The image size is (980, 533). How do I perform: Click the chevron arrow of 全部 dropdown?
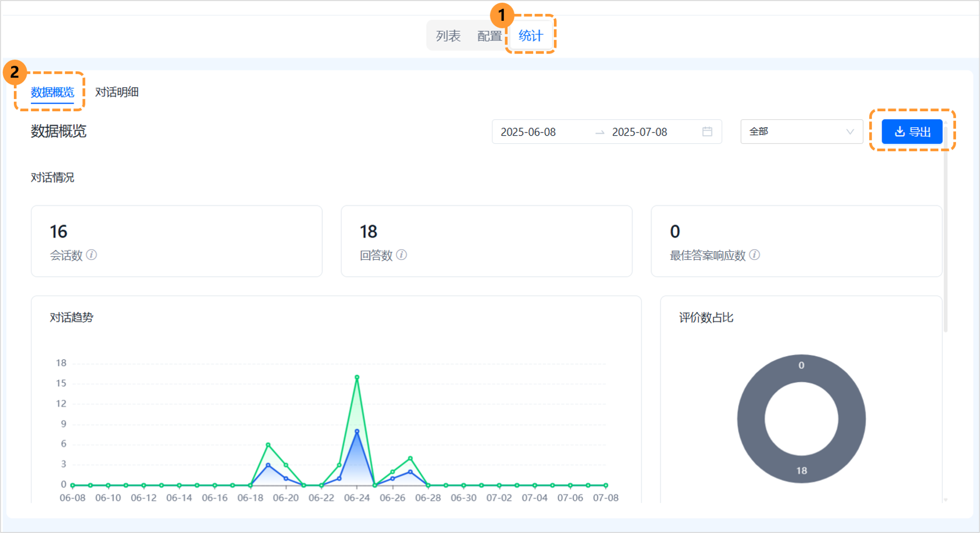850,132
